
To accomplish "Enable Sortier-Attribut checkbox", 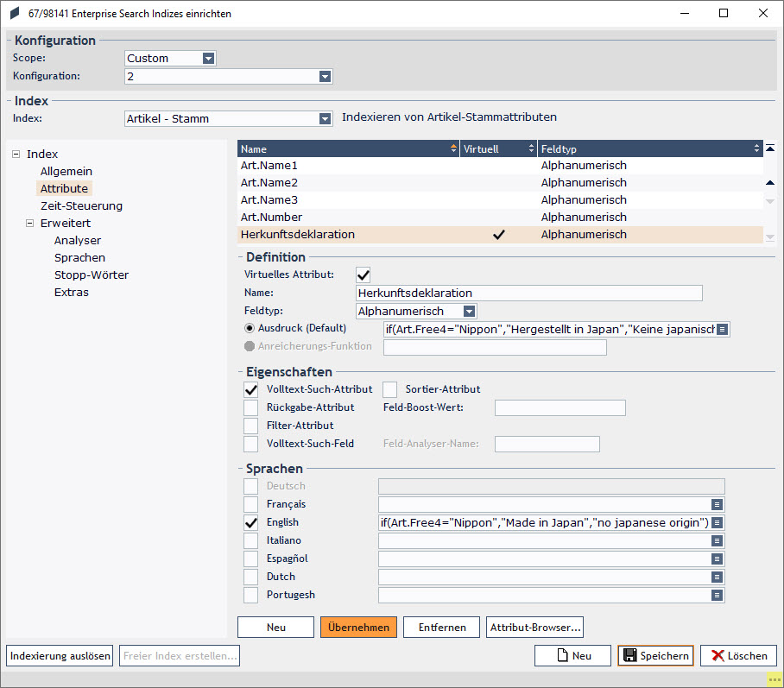I will pos(390,389).
